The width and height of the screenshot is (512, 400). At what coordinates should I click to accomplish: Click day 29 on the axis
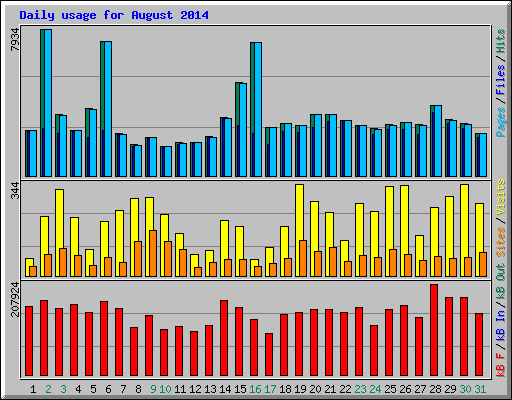tap(450, 389)
